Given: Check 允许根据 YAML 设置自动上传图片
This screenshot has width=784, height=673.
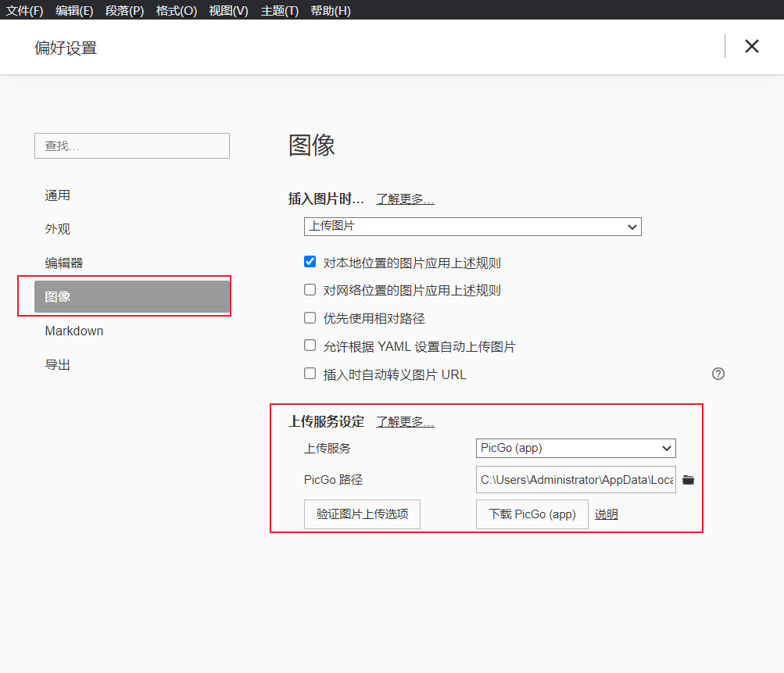Looking at the screenshot, I should pos(310,345).
